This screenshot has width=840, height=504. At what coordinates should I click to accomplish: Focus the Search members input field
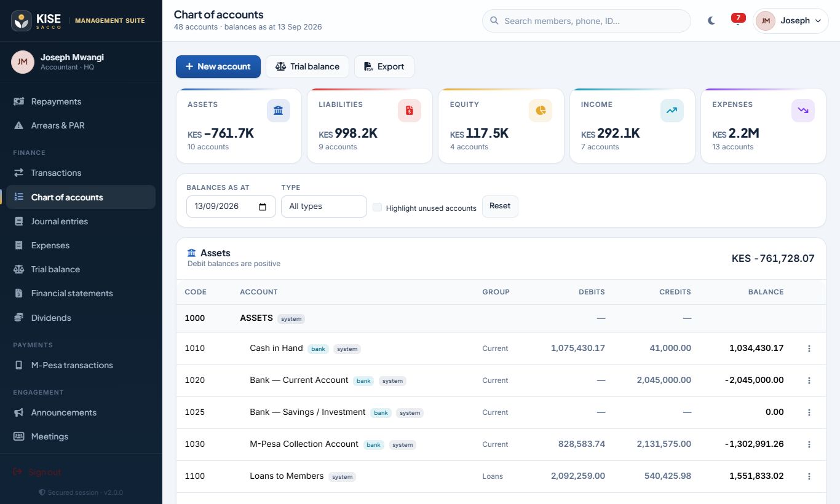[x=587, y=21]
